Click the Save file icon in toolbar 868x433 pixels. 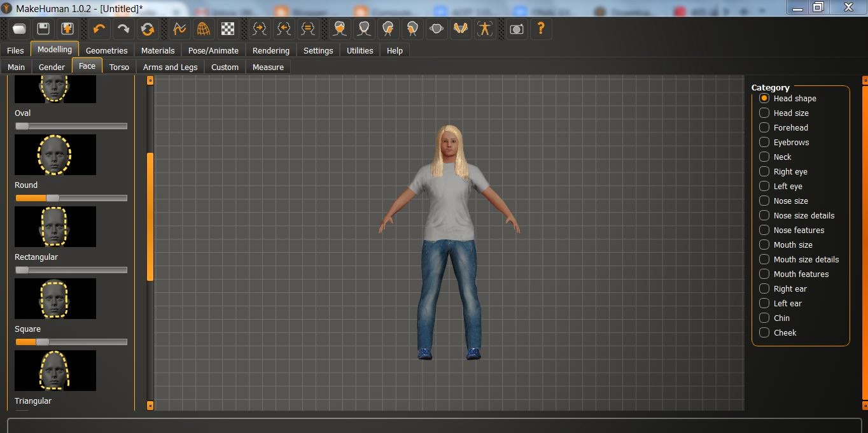coord(43,29)
